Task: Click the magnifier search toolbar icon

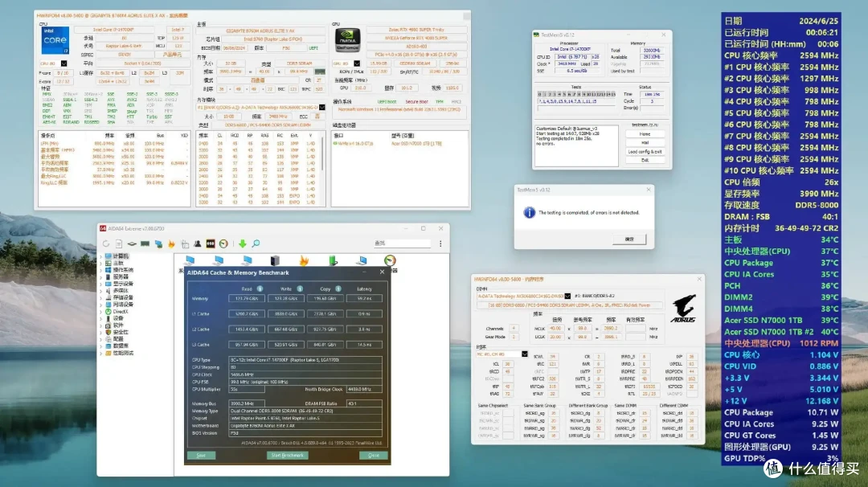Action: (x=256, y=243)
